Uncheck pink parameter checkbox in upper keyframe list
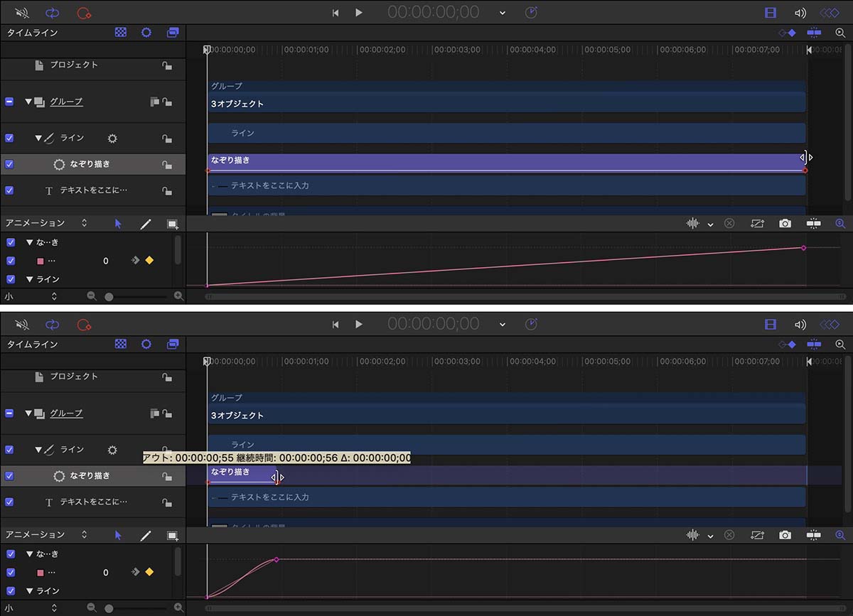This screenshot has height=616, width=853. 11,261
